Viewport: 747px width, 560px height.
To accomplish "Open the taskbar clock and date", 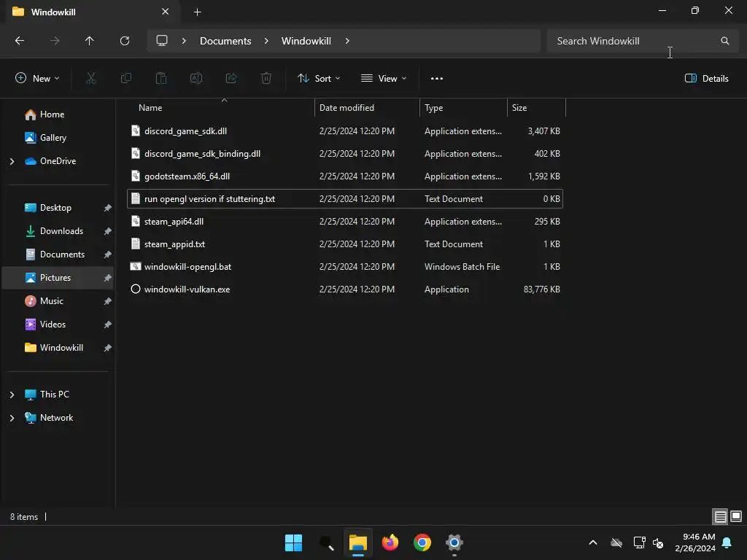I will (x=695, y=542).
